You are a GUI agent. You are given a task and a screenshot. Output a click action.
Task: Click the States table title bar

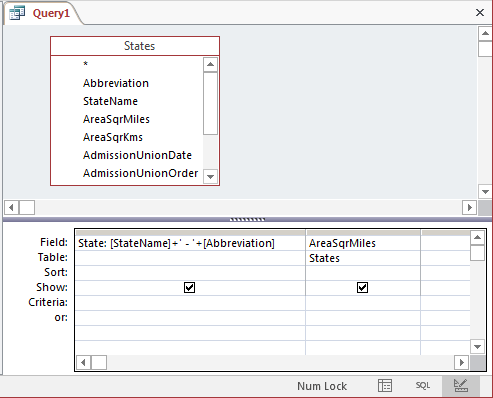(135, 46)
